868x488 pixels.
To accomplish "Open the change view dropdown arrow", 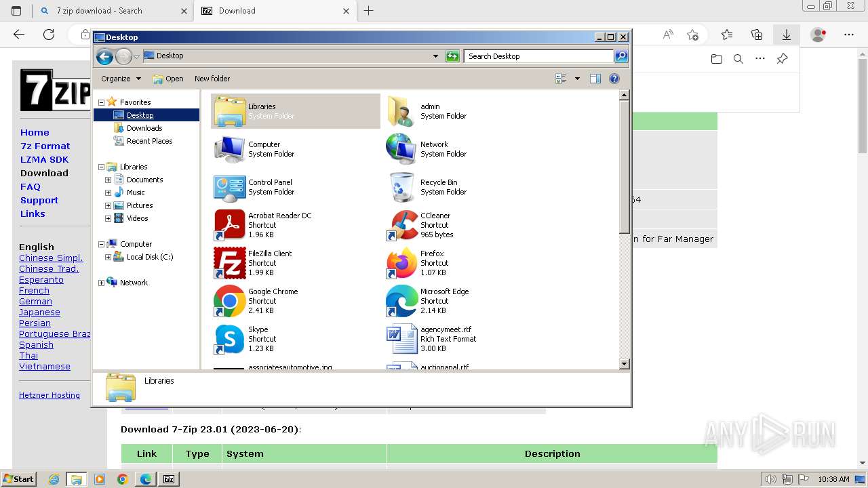I will 577,79.
